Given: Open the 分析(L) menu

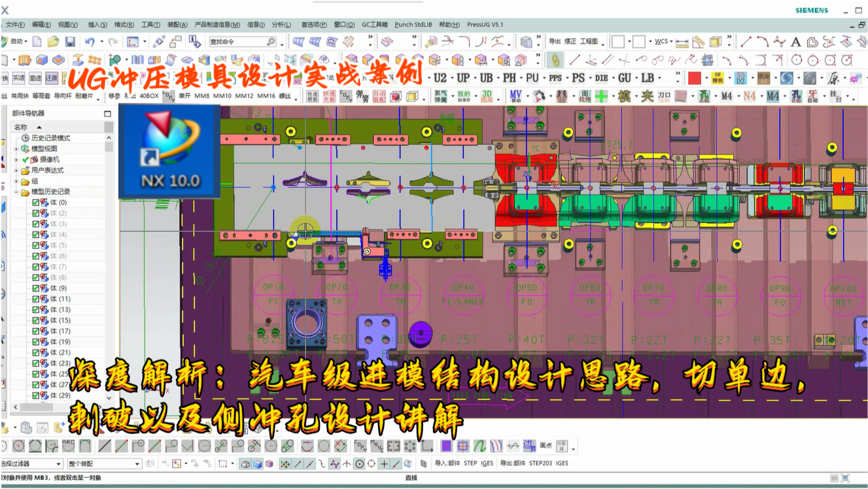Looking at the screenshot, I should click(x=281, y=25).
